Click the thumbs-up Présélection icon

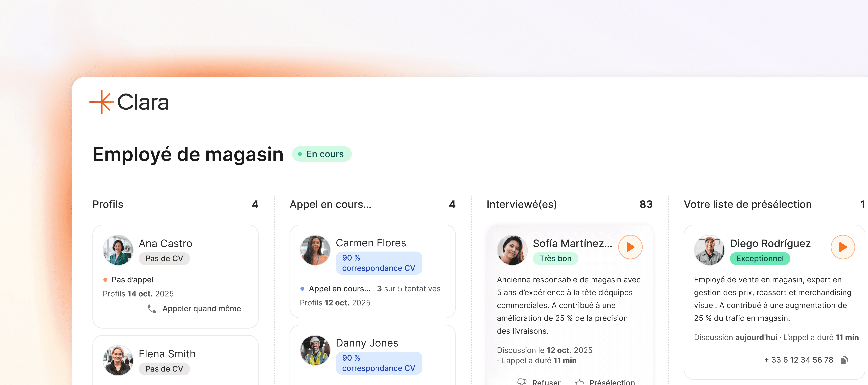(579, 382)
